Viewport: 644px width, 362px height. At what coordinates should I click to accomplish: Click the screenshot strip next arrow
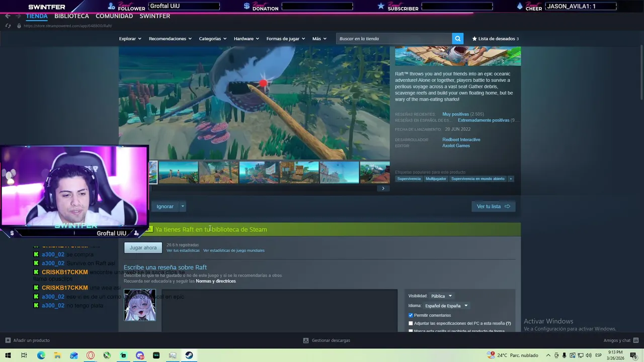point(383,189)
